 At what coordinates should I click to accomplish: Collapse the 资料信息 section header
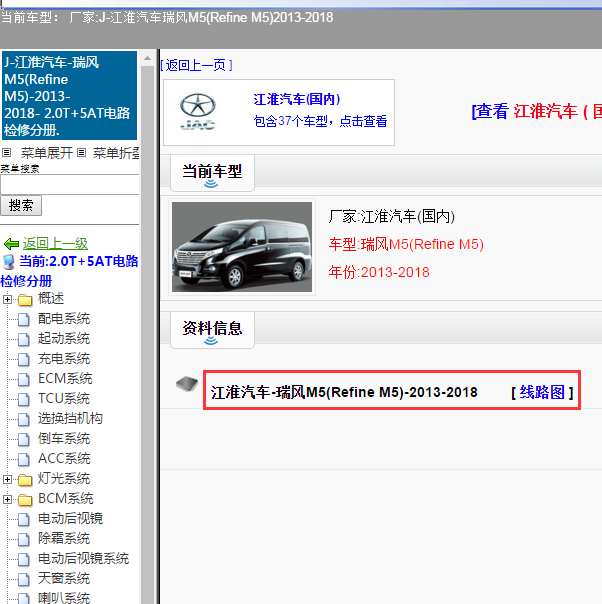(x=212, y=330)
